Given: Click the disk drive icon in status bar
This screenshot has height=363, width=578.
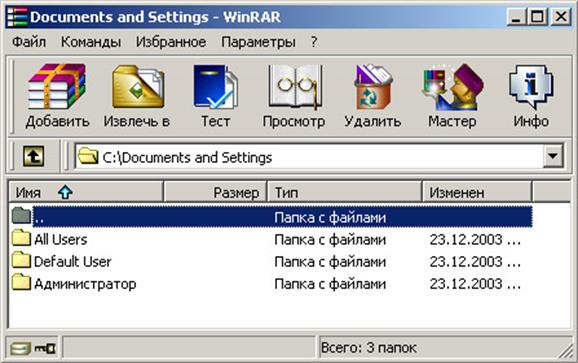Looking at the screenshot, I should pyautogui.click(x=20, y=348).
